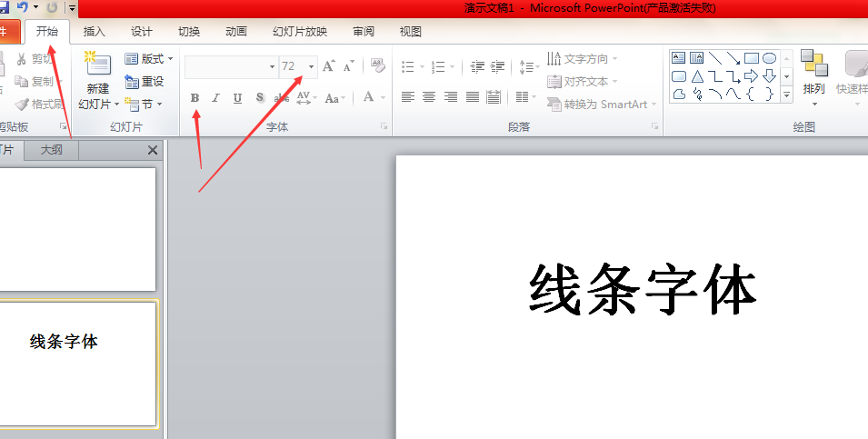Justify the paragraph text
Image resolution: width=868 pixels, height=439 pixels.
tap(473, 97)
